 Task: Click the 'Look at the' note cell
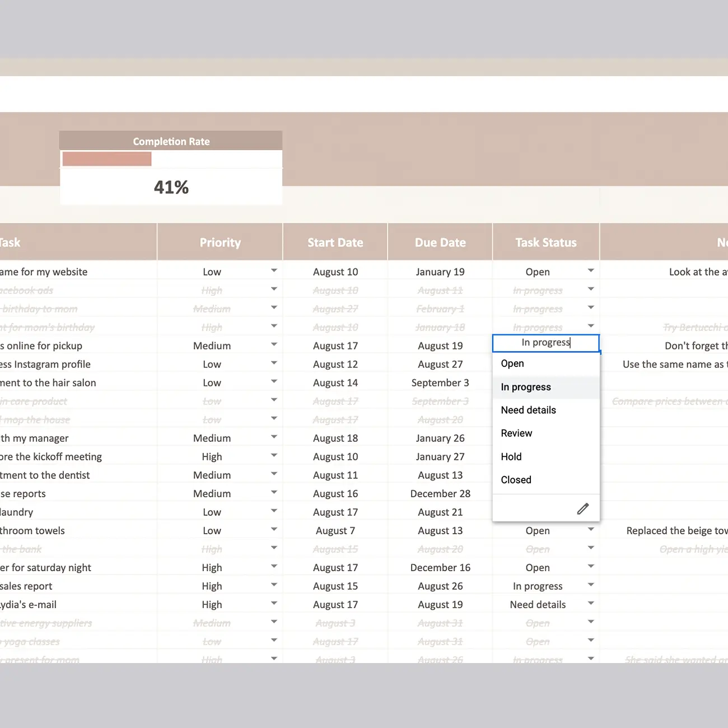coord(664,272)
